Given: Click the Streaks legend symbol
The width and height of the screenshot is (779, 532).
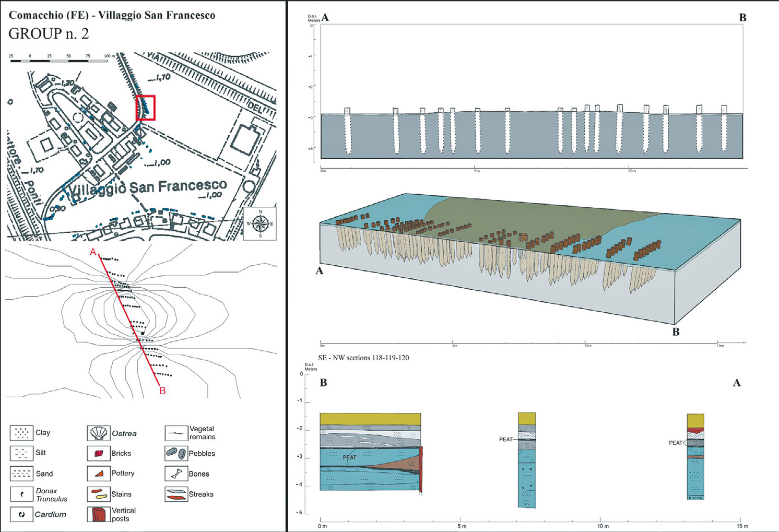Looking at the screenshot, I should (176, 494).
